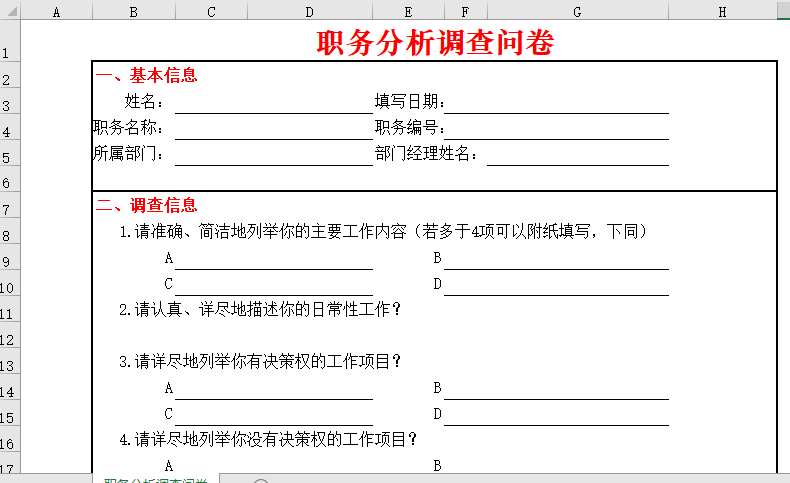The height and width of the screenshot is (483, 790).
Task: Select row 11 header
Action: click(x=10, y=309)
